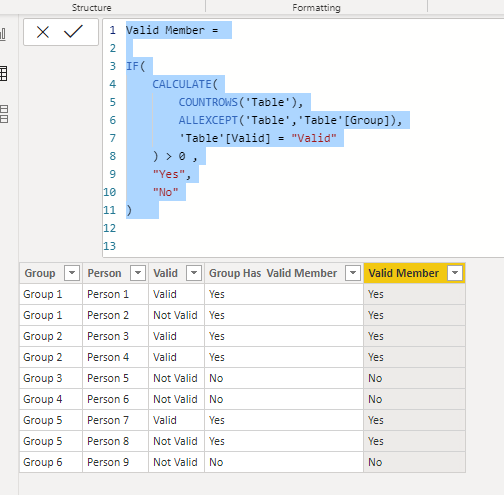Open Model view icon in the sidebar
This screenshot has height=495, width=504.
coord(4,114)
